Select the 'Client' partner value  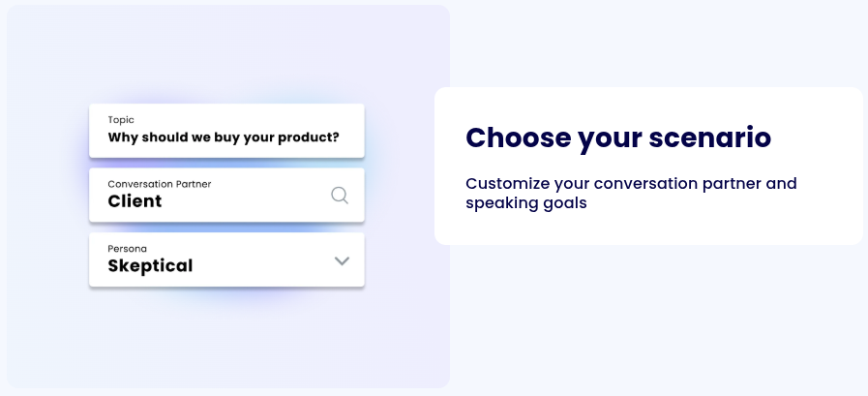[135, 201]
